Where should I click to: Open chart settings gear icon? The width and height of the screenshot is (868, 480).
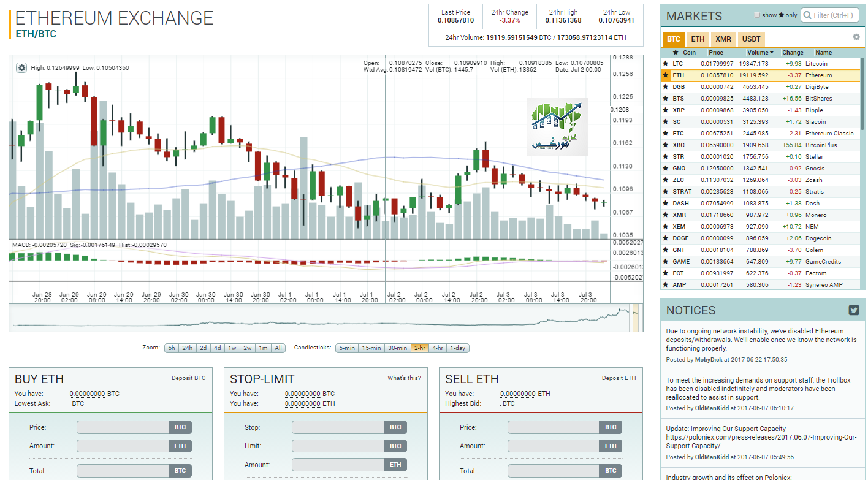(x=21, y=67)
